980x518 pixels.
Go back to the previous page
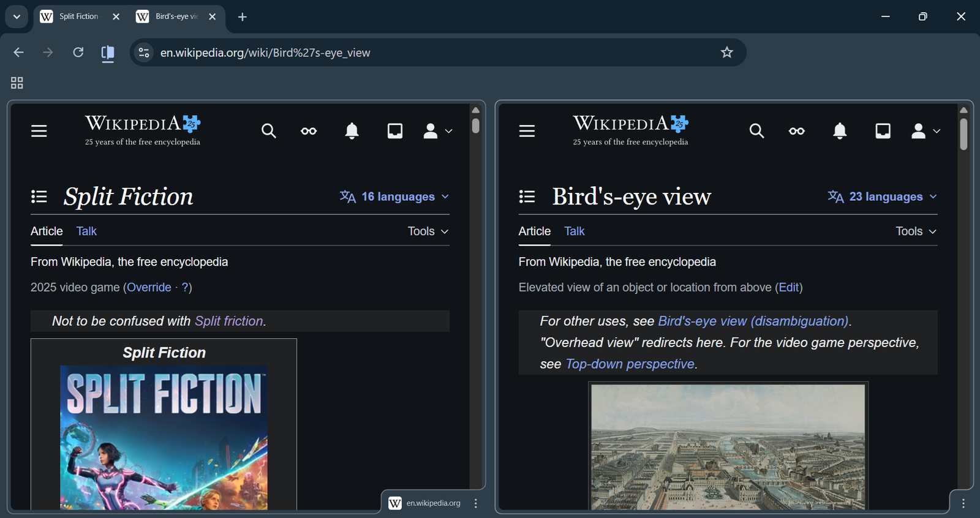18,53
